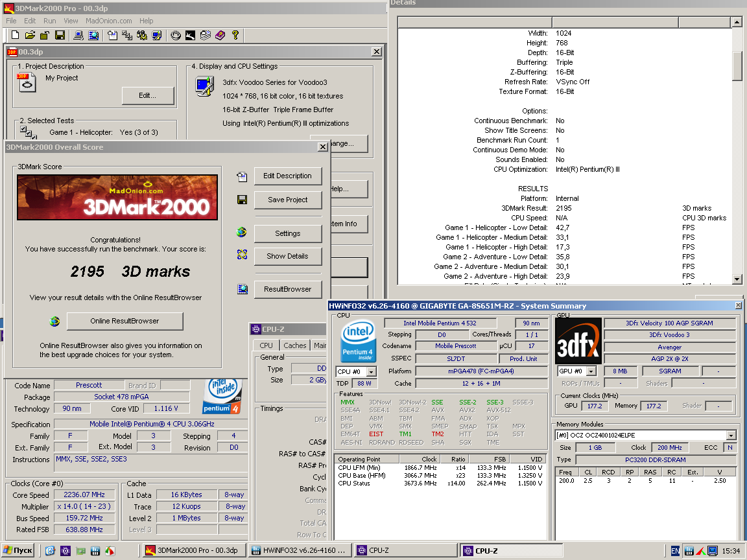Click the Settings button in Overall Score dialog
The image size is (747, 560).
[x=288, y=234]
